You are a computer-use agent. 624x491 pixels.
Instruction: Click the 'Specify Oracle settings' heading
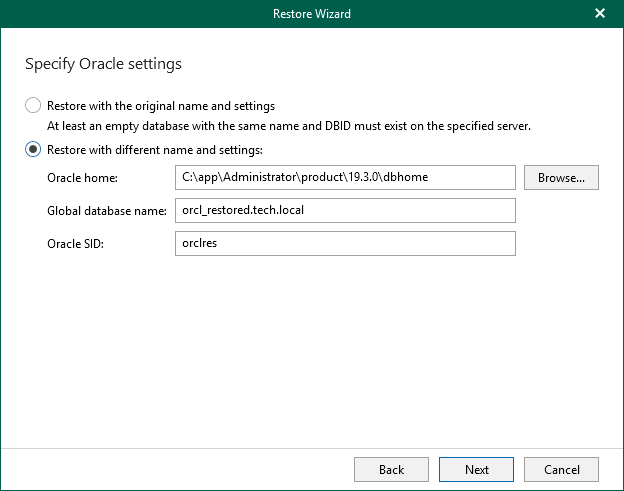[x=103, y=64]
